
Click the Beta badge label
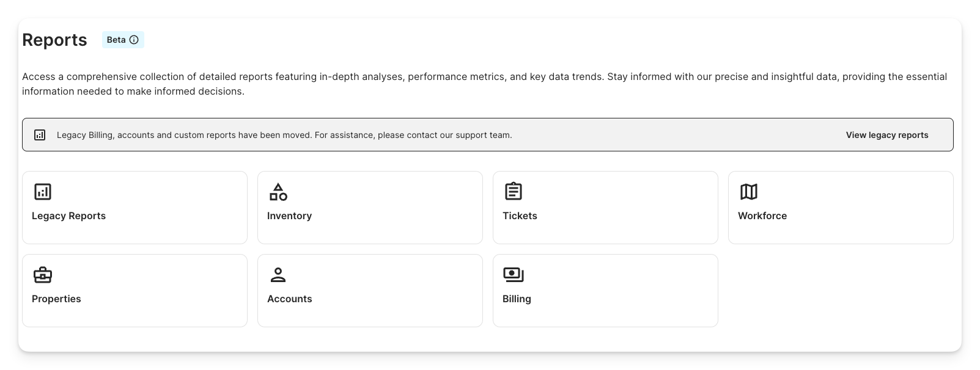116,40
